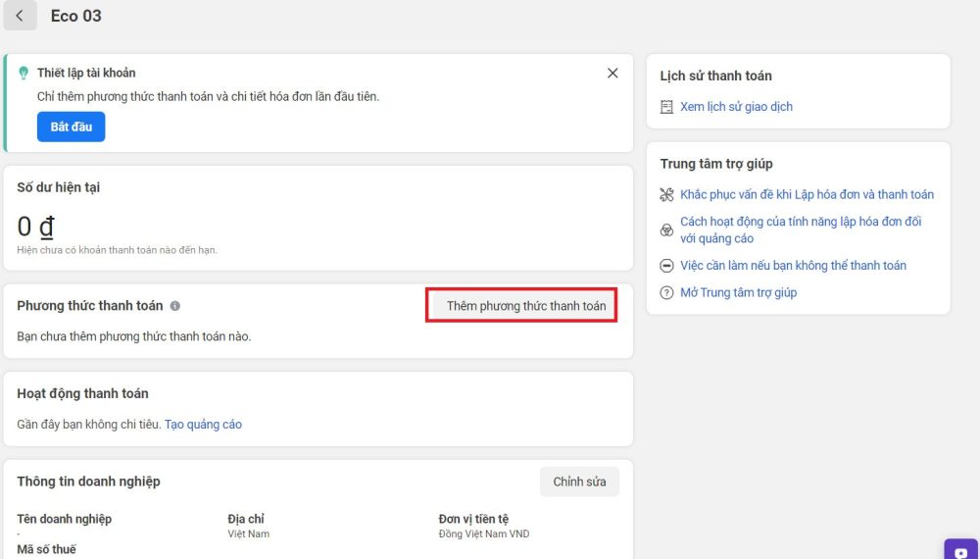The image size is (980, 559).
Task: Open Cách hoạt động của tính năng lập hóa đơn link
Action: coord(801,230)
